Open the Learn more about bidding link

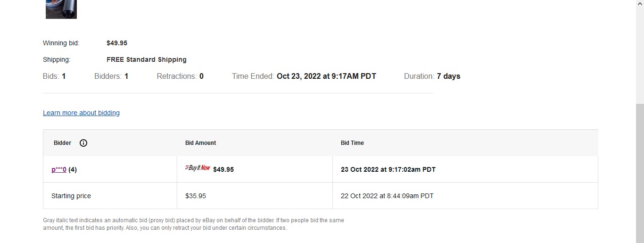pos(81,113)
